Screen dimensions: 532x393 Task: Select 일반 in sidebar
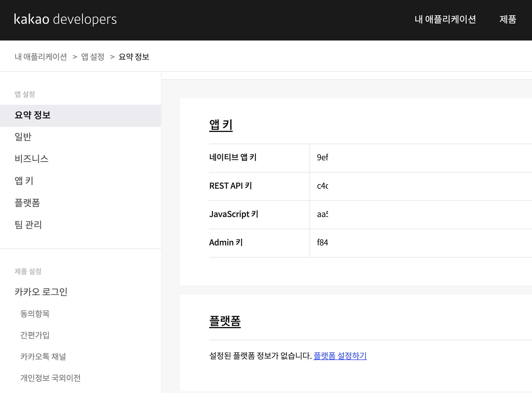click(23, 137)
